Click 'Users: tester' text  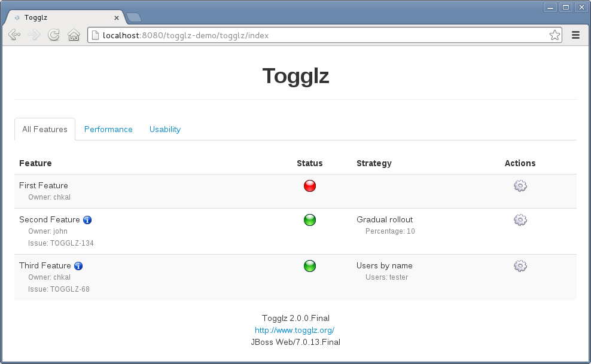[386, 277]
